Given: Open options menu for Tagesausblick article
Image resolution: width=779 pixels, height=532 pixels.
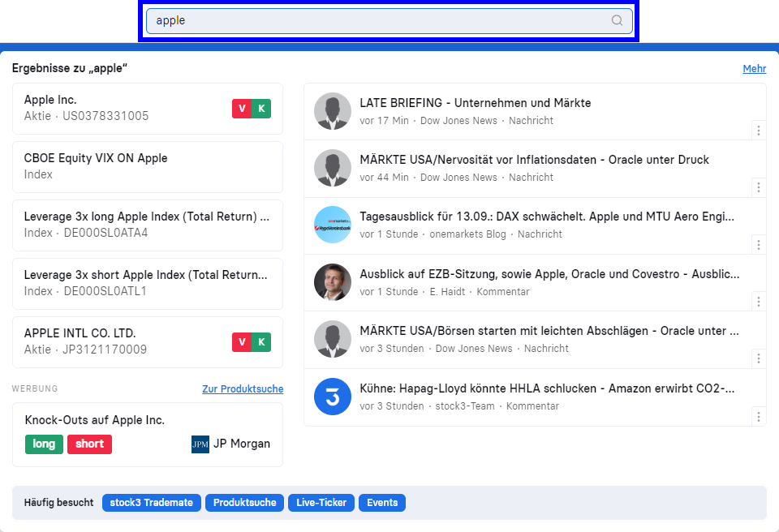Looking at the screenshot, I should point(758,244).
